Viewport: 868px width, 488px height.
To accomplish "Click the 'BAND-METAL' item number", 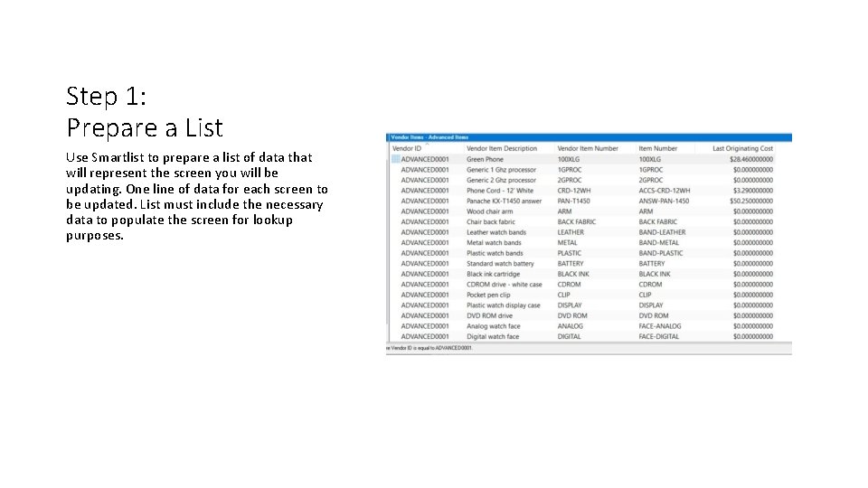I will [659, 243].
